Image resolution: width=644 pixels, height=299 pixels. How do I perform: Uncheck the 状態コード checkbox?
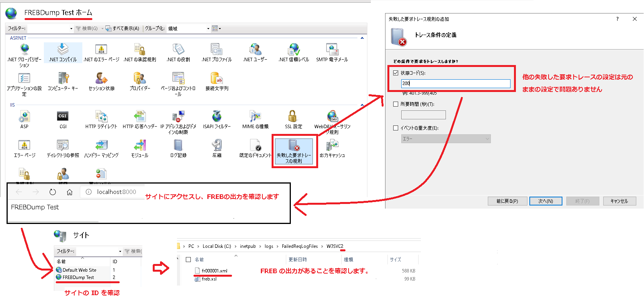click(395, 73)
